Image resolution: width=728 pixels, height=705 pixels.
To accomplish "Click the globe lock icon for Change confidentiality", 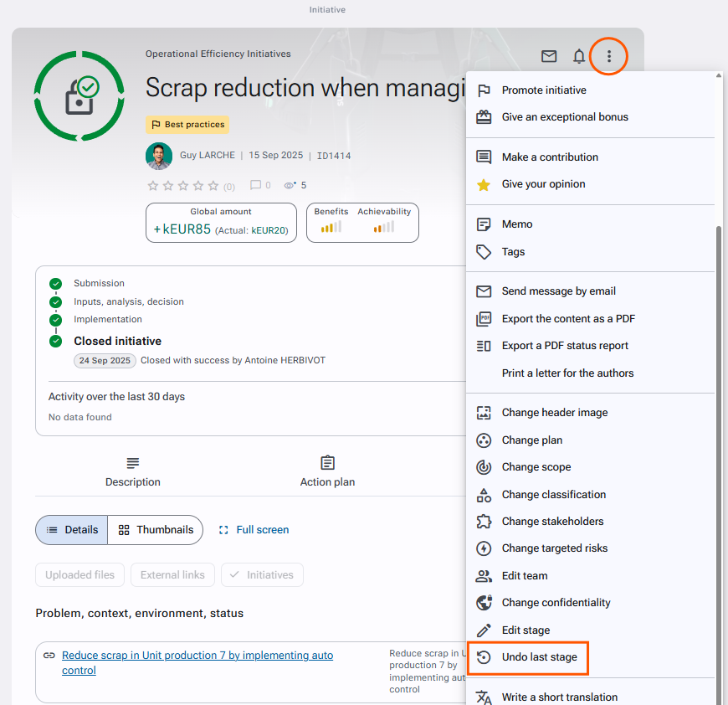I will coord(484,603).
